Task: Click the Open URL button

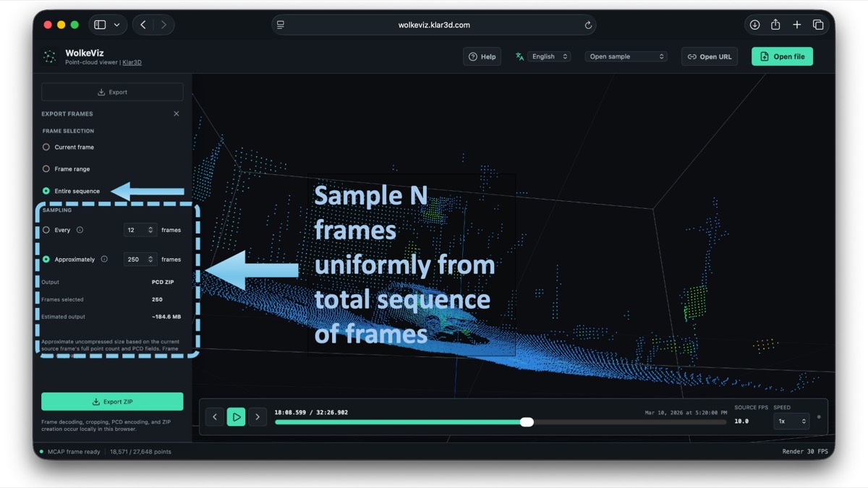Action: (x=710, y=56)
